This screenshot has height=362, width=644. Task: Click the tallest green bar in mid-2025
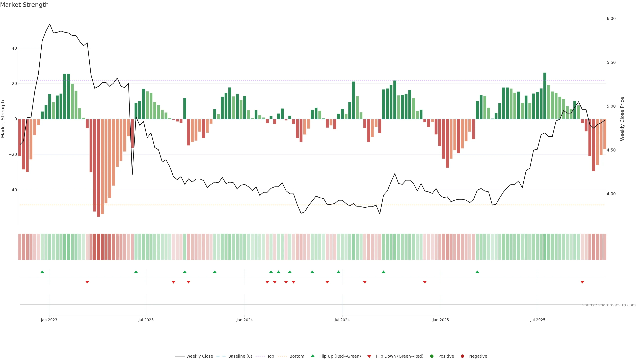(545, 96)
